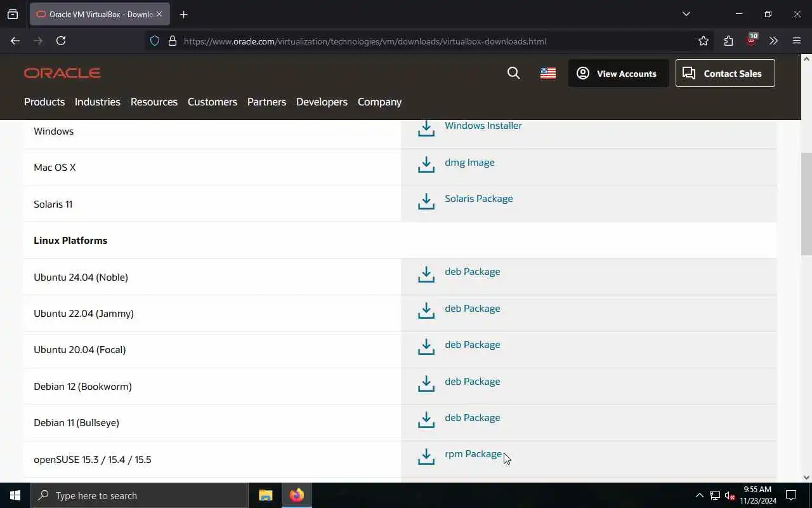Click download icon in Ubuntu 24.04 (Noble) row
812x508 pixels.
(426, 274)
